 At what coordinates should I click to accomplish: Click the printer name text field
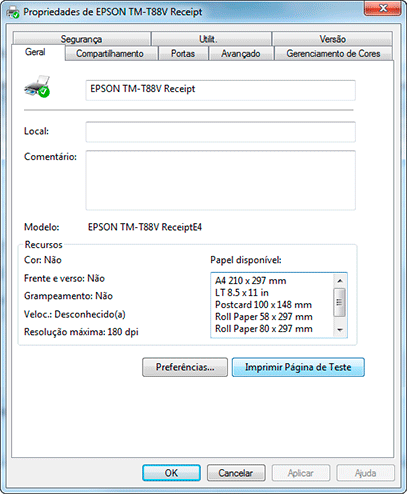220,90
